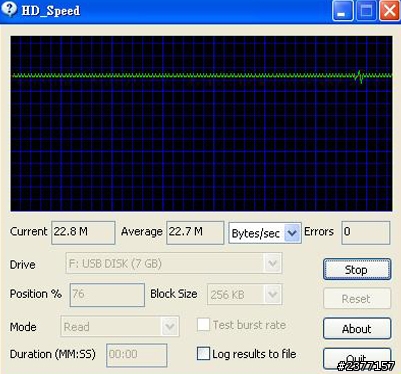Select the Current speed value 22.8 M
This screenshot has width=401, height=374.
click(83, 232)
